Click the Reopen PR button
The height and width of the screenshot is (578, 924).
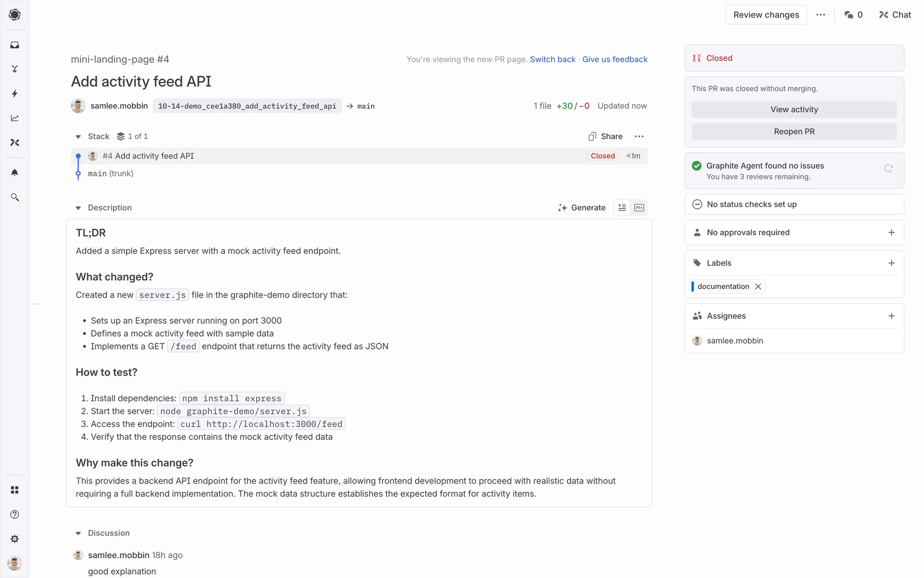coord(794,131)
